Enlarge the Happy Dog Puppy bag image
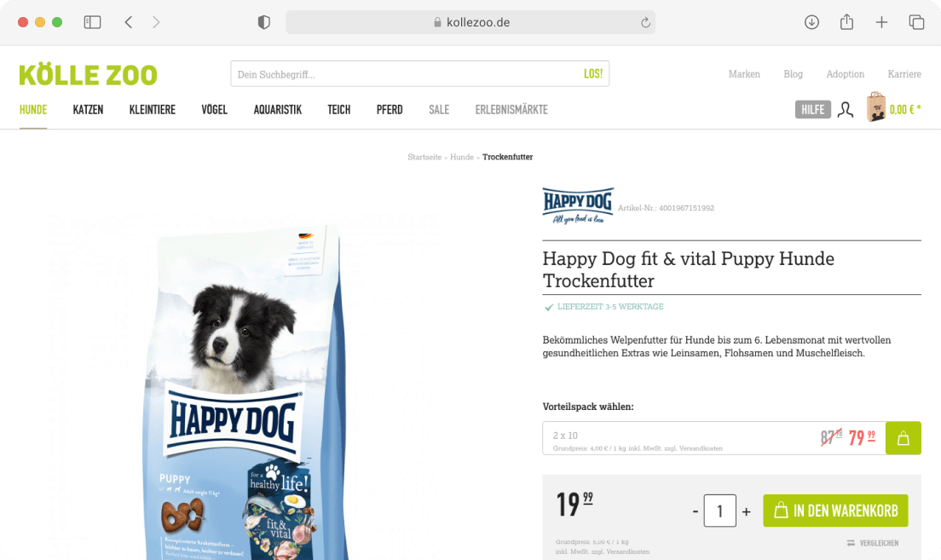Screen dimensions: 941x560 (246, 390)
